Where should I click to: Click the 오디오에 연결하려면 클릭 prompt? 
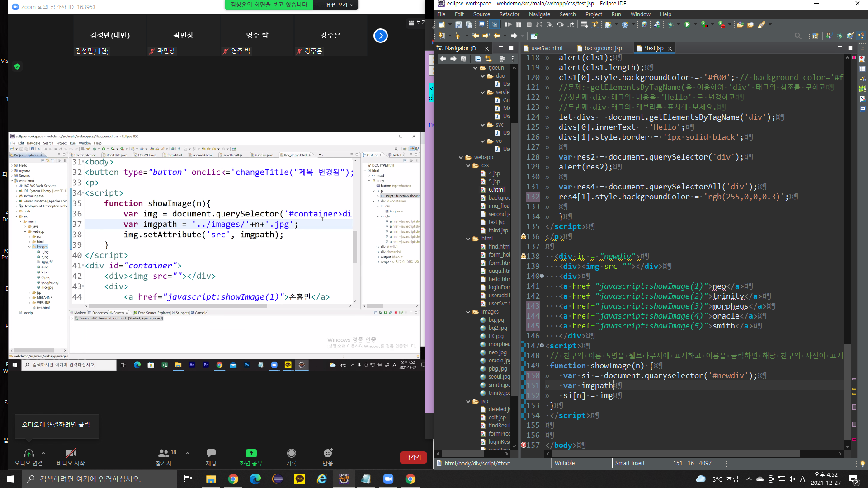coord(56,425)
